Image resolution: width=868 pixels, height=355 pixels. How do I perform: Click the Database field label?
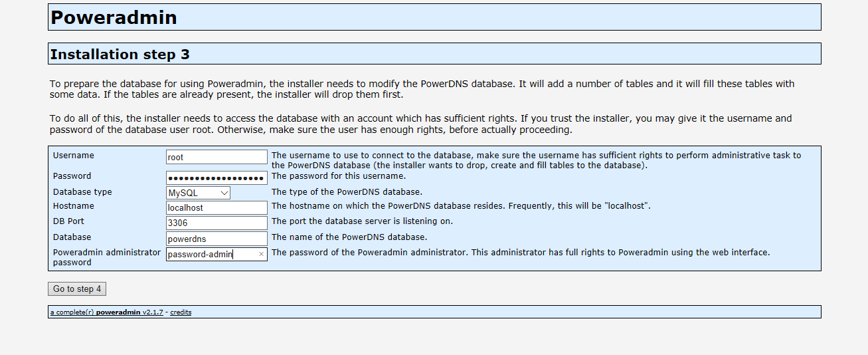pos(72,237)
